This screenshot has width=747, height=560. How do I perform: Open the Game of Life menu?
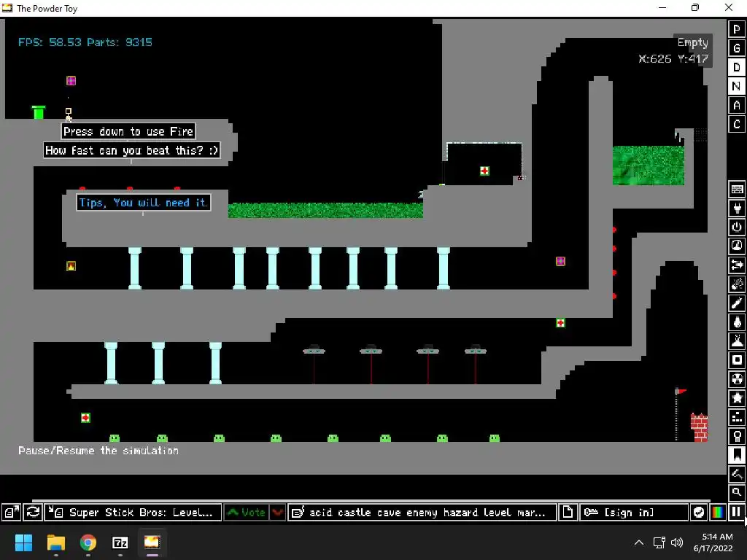click(x=737, y=417)
